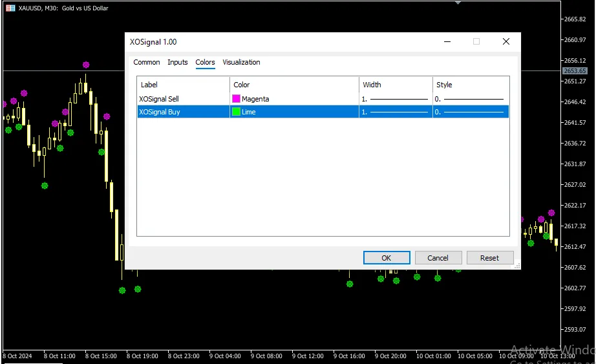
Task: Click the Cancel button
Action: pos(438,258)
